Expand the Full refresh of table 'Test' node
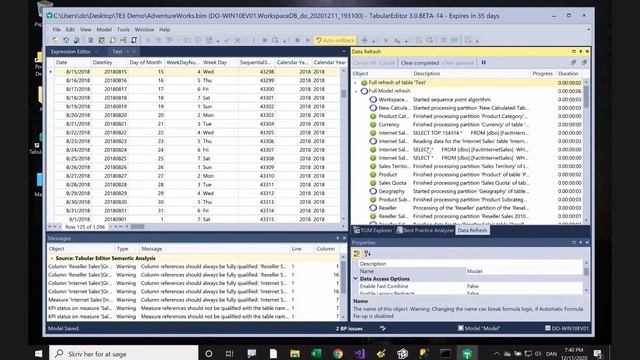Viewport: 640px width, 360px height. [356, 82]
